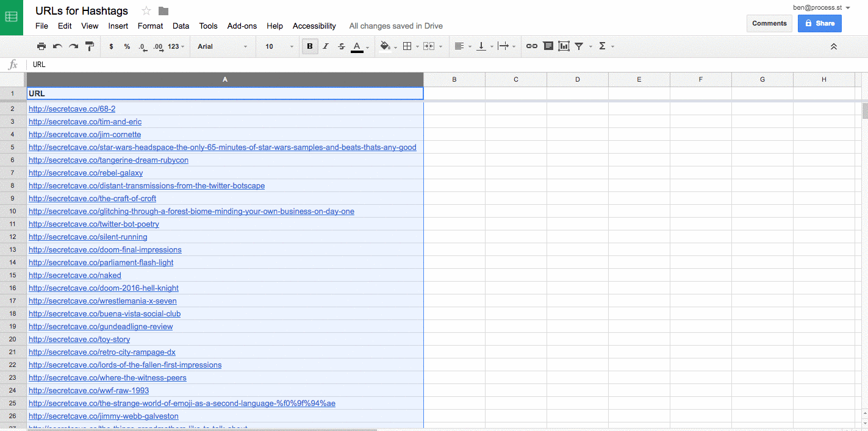Open the Add-ons menu
This screenshot has height=431, width=868.
242,26
